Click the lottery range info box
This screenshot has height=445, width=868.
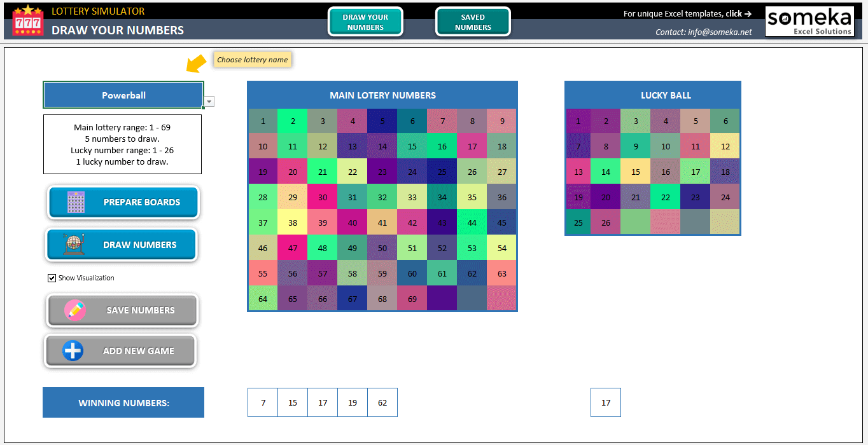point(122,144)
